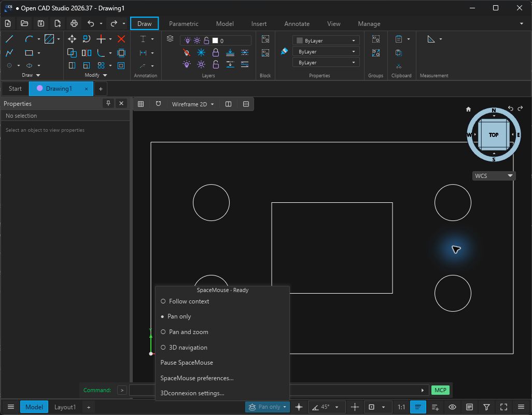Open the undo history dropdown arrow
This screenshot has width=532, height=415.
click(x=101, y=23)
